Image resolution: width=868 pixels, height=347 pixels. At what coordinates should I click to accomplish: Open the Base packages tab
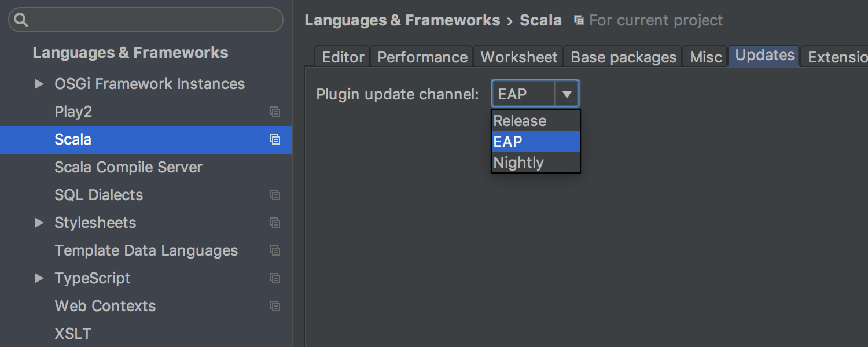(x=623, y=57)
